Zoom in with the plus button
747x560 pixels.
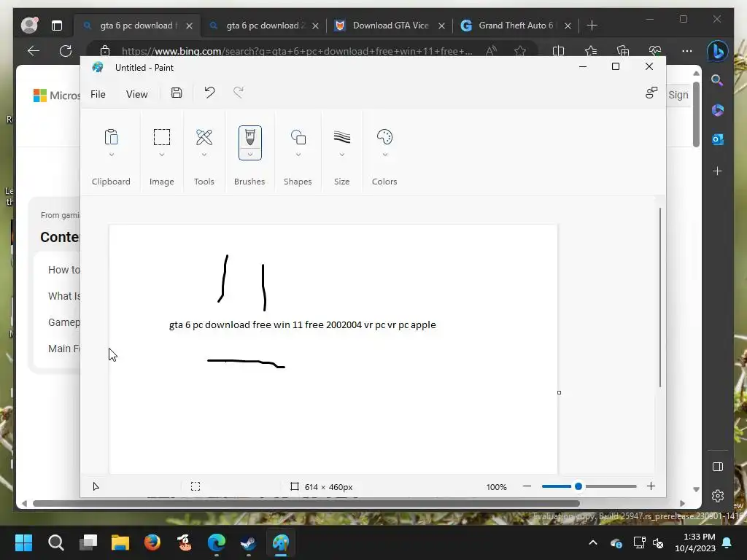pyautogui.click(x=651, y=486)
